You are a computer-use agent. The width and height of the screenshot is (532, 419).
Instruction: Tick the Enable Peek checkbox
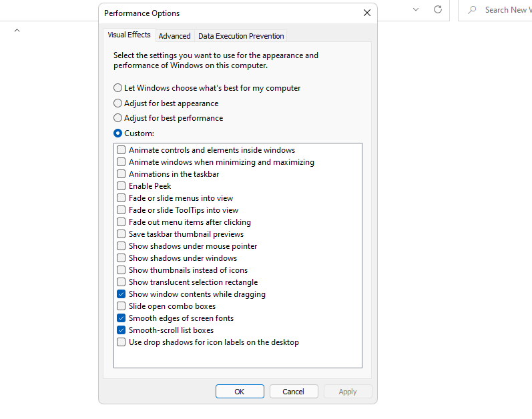[x=121, y=186]
